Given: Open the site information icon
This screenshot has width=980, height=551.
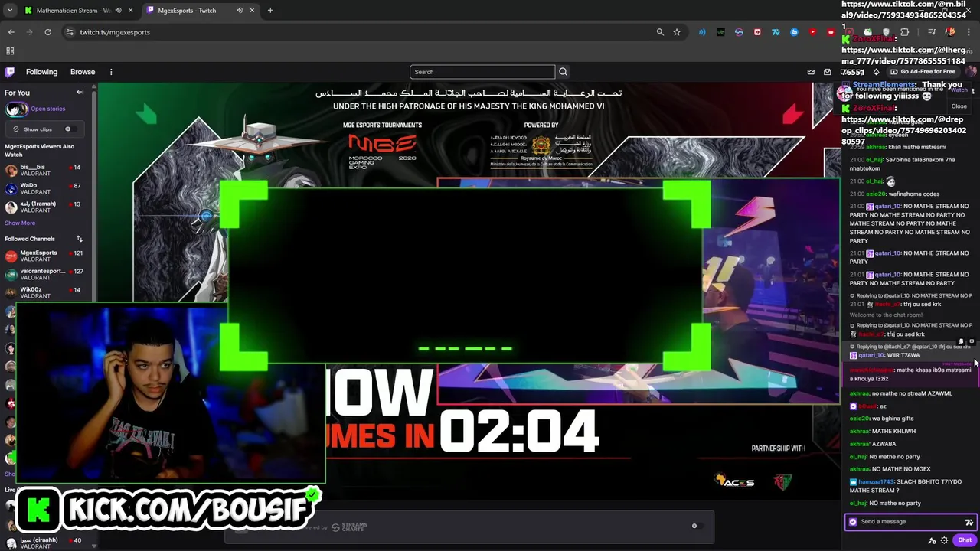Looking at the screenshot, I should coord(69,32).
